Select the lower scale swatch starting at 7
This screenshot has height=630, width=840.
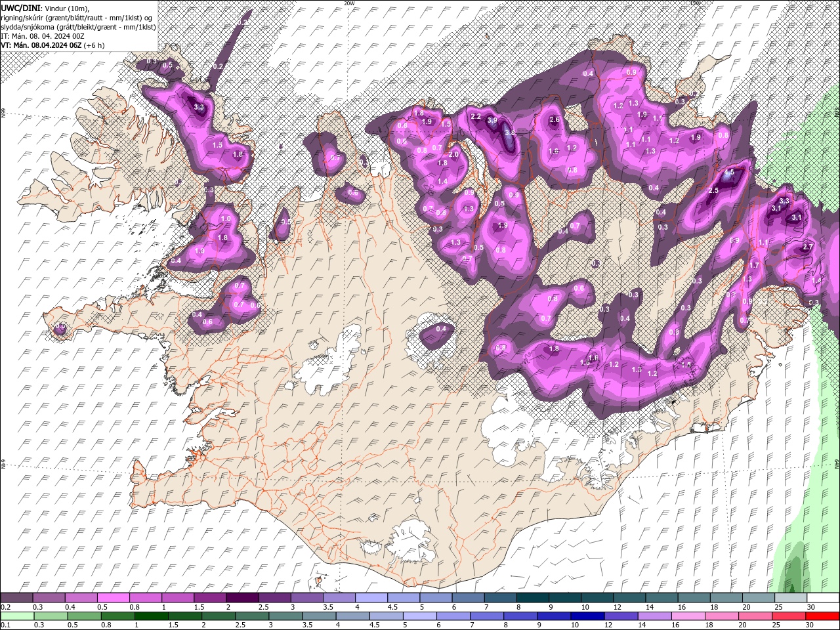[486, 616]
